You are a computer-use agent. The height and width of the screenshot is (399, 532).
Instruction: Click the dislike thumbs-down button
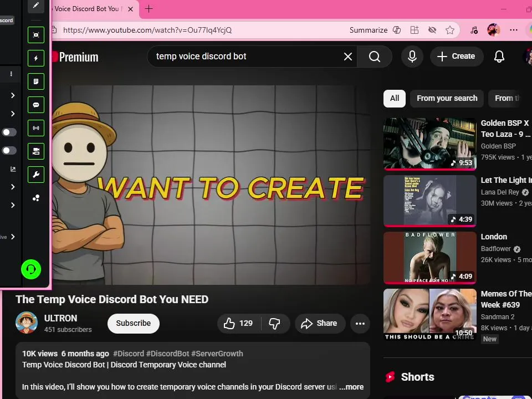(274, 323)
